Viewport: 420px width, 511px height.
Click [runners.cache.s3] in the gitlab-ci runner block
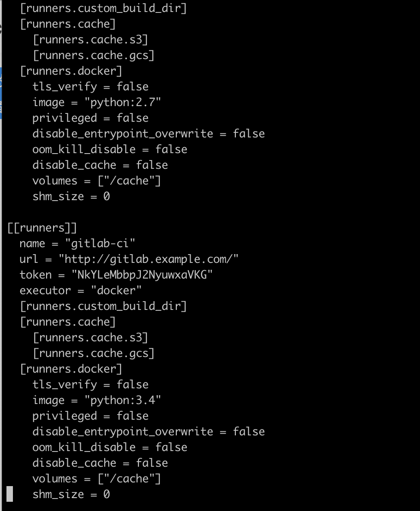pyautogui.click(x=90, y=338)
